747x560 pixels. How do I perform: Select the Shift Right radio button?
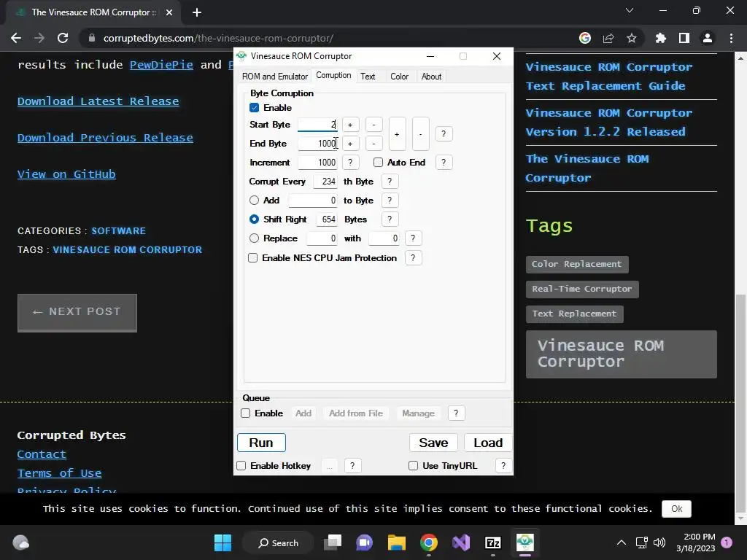tap(255, 219)
